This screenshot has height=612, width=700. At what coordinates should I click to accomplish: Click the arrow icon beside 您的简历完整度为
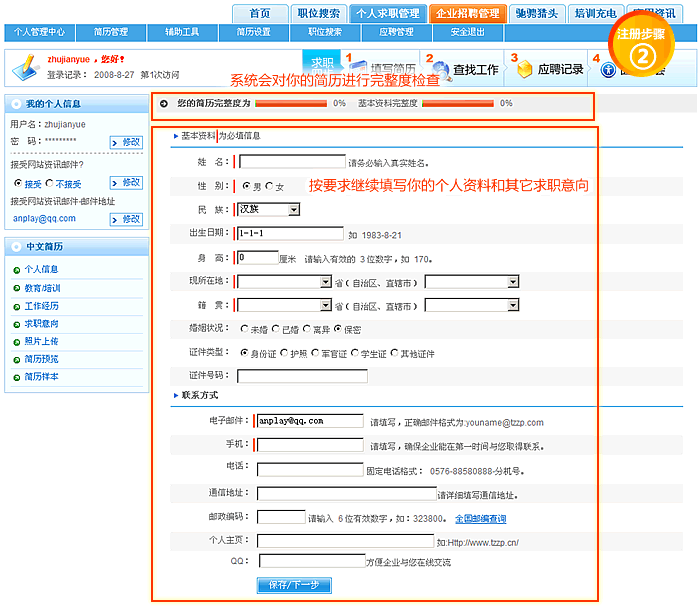[x=164, y=103]
